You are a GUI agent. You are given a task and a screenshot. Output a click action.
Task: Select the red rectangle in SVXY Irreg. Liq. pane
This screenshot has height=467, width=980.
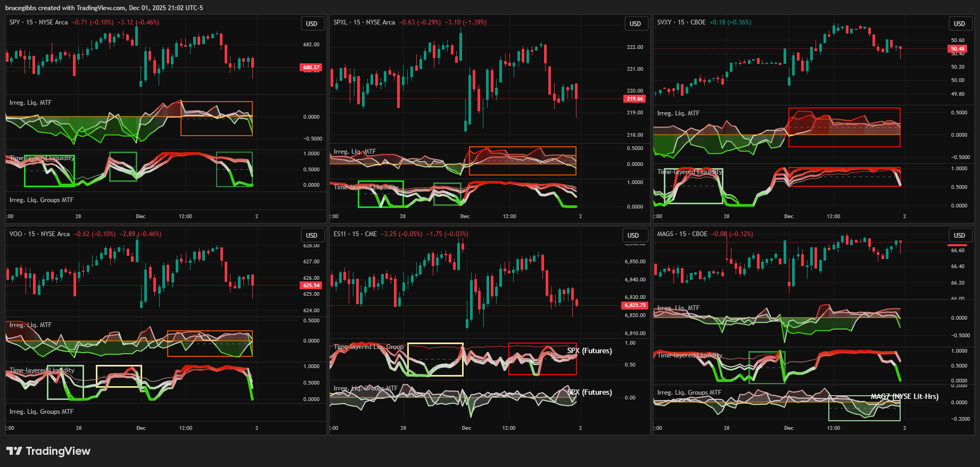tap(844, 109)
